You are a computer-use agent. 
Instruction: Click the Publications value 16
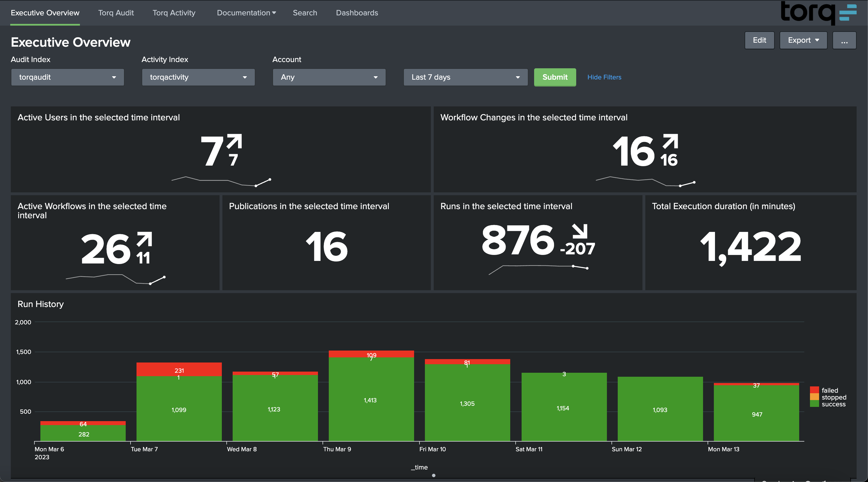click(x=327, y=247)
